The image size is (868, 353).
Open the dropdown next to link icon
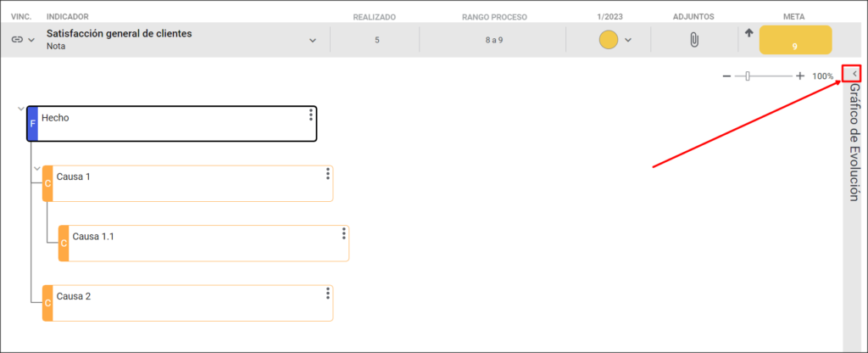pyautogui.click(x=31, y=40)
